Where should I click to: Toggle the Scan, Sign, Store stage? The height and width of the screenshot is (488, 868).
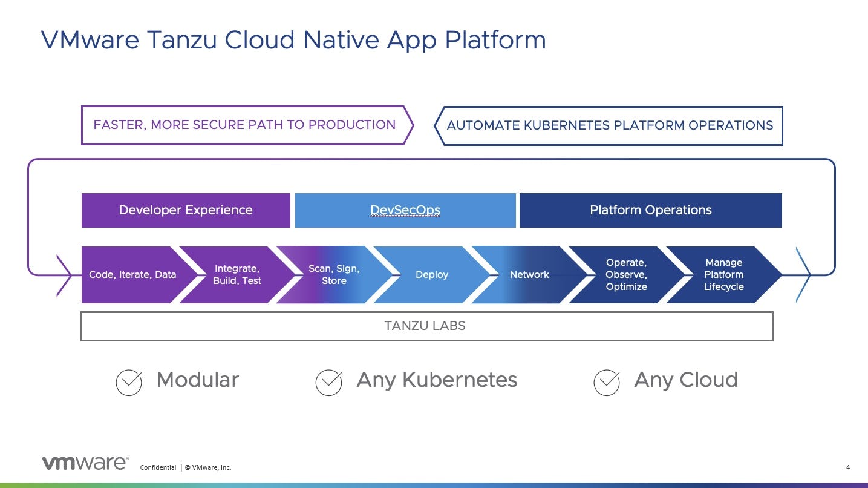(334, 274)
